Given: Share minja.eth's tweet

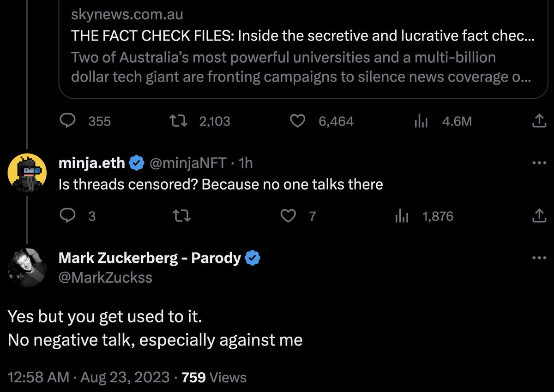Looking at the screenshot, I should pyautogui.click(x=537, y=216).
